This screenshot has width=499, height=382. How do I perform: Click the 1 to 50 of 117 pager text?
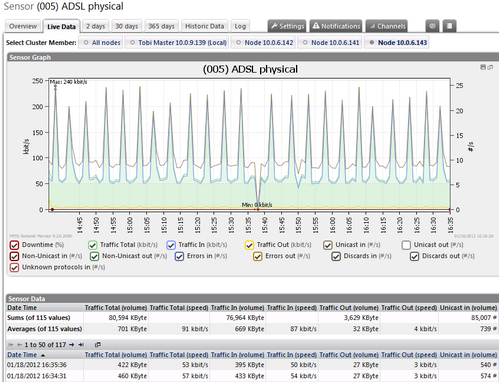point(45,345)
